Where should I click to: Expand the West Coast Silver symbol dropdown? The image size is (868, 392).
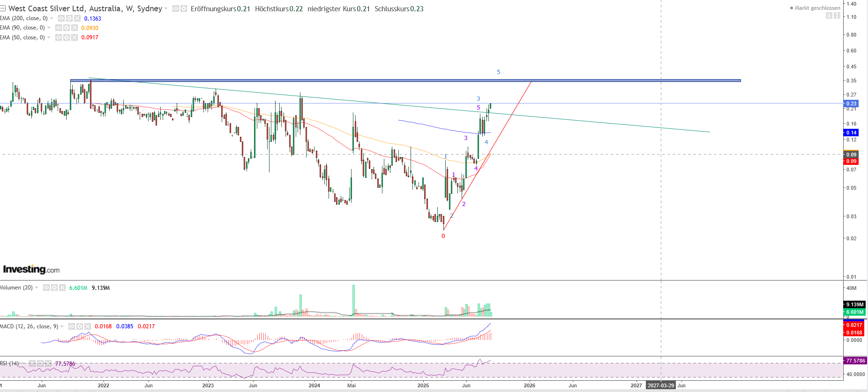click(x=166, y=8)
